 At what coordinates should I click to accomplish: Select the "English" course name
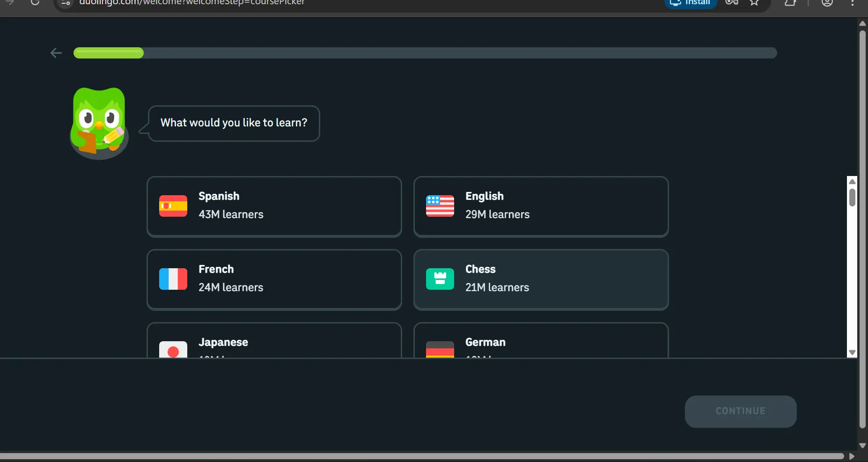pyautogui.click(x=485, y=196)
